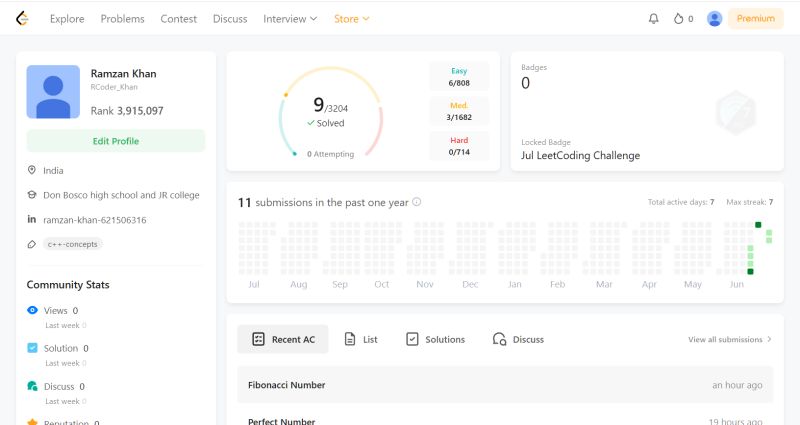Expand the Store dropdown

pyautogui.click(x=352, y=19)
